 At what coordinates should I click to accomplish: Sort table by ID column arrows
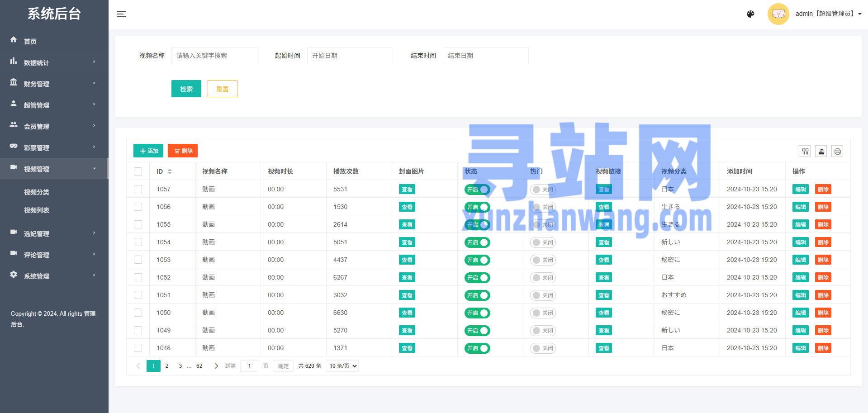point(170,171)
